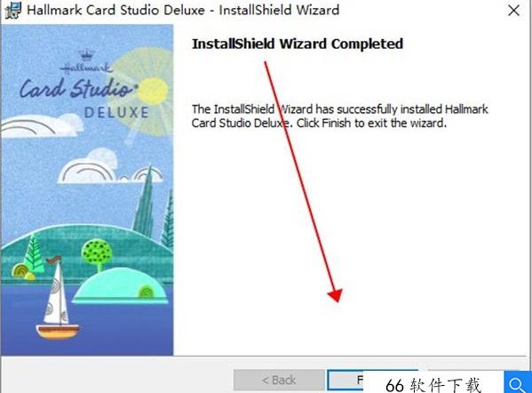Image resolution: width=532 pixels, height=393 pixels.
Task: Click the InstallShield Wizard Completed heading
Action: [298, 44]
